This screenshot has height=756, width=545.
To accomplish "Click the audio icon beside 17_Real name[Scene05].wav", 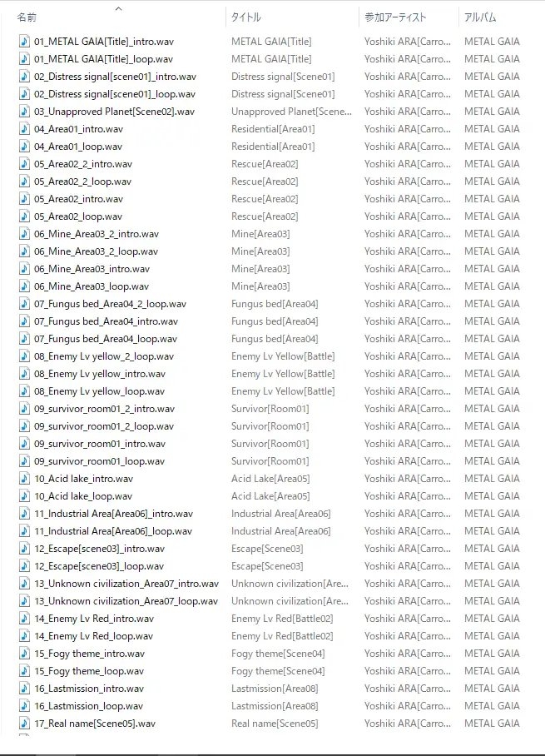I will pos(24,724).
